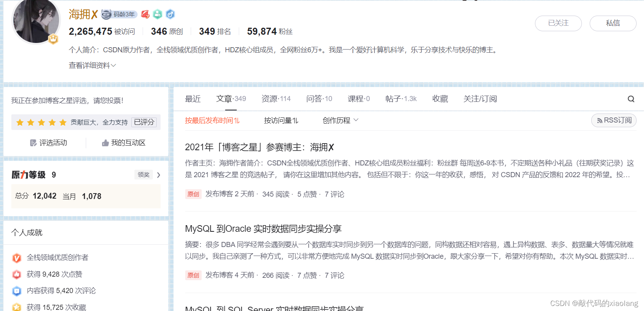644x311 pixels.
Task: Click 内容获得 5,420 次评论 text
Action: (x=61, y=291)
